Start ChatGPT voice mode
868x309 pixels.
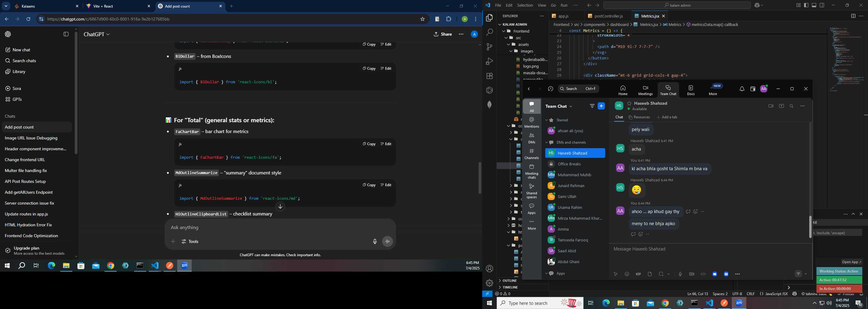(x=388, y=241)
